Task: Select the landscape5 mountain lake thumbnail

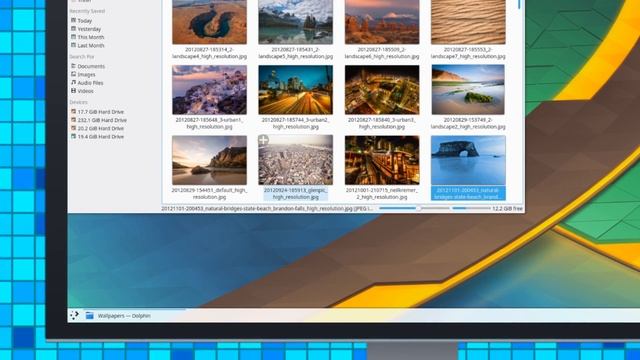Action: 296,22
